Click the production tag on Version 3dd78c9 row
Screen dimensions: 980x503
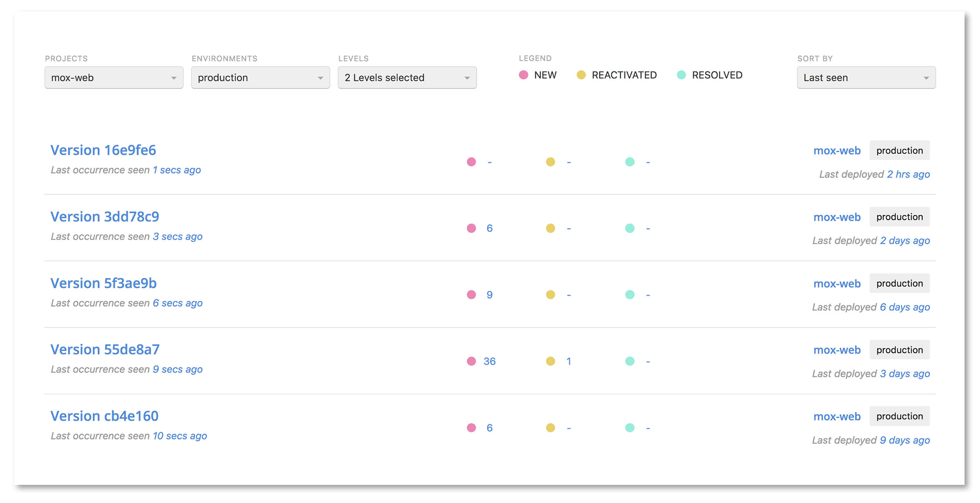pos(899,217)
